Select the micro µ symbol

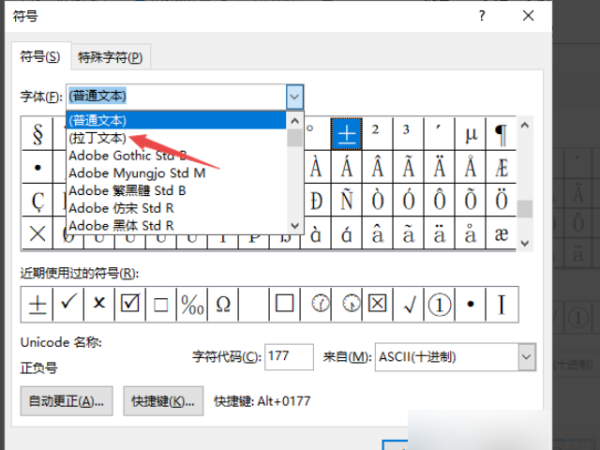click(x=470, y=134)
